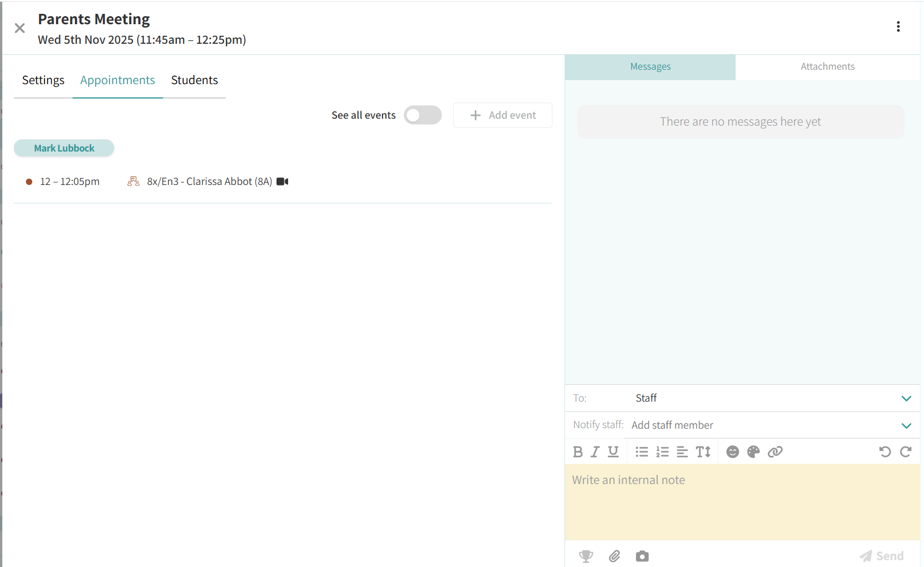Undo the last edit in the note

pyautogui.click(x=885, y=452)
